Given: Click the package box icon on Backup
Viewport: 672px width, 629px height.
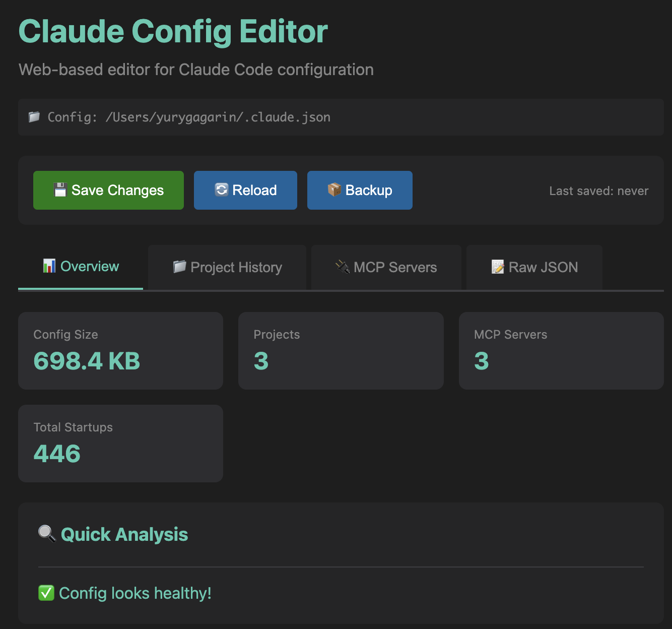Looking at the screenshot, I should pyautogui.click(x=334, y=190).
